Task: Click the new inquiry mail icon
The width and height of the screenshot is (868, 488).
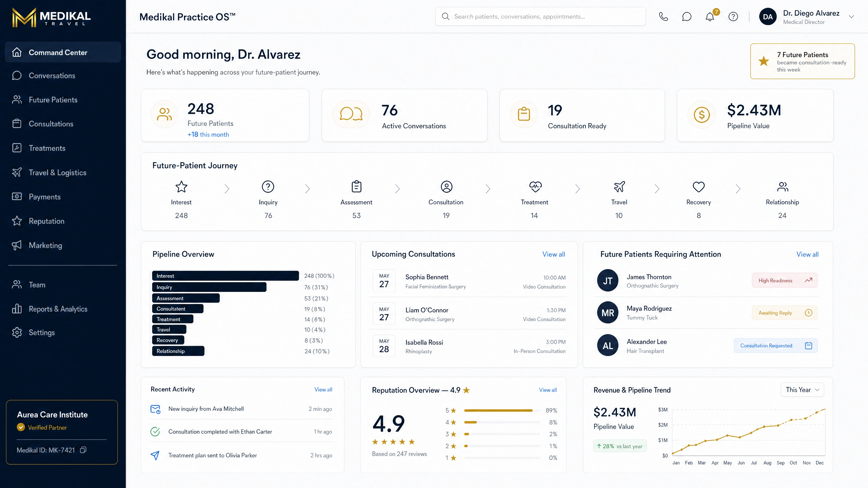Action: click(x=155, y=409)
